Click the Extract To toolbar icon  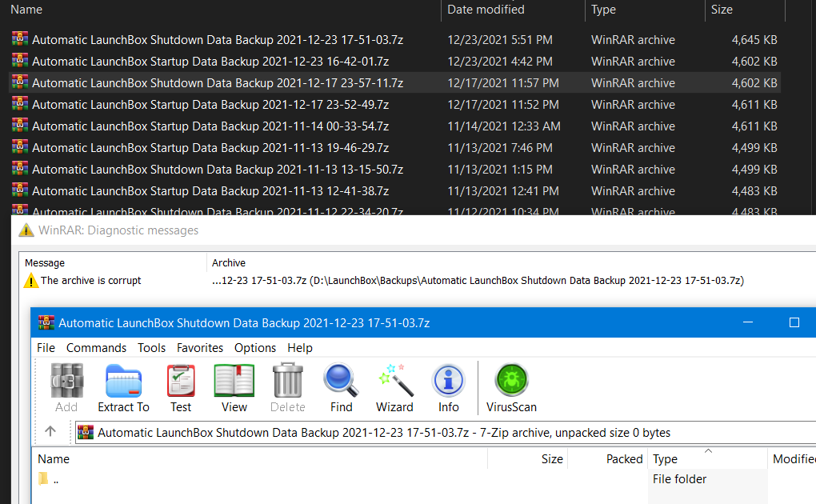pyautogui.click(x=123, y=381)
